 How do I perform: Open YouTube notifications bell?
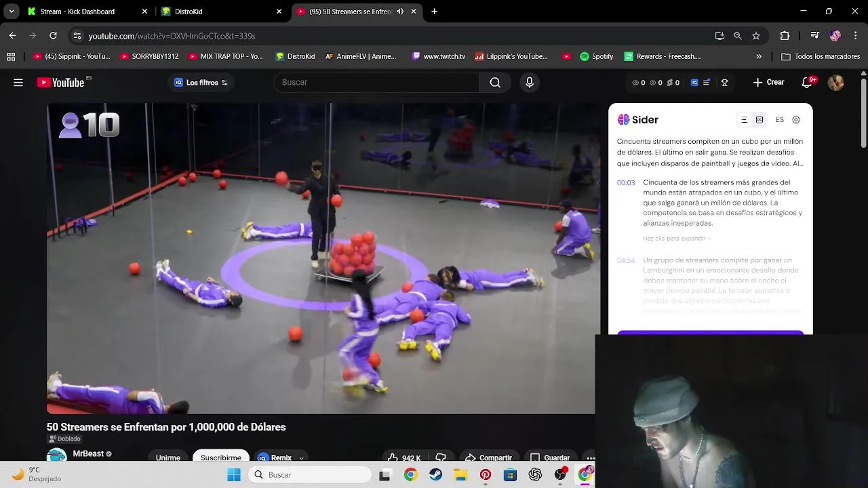807,83
